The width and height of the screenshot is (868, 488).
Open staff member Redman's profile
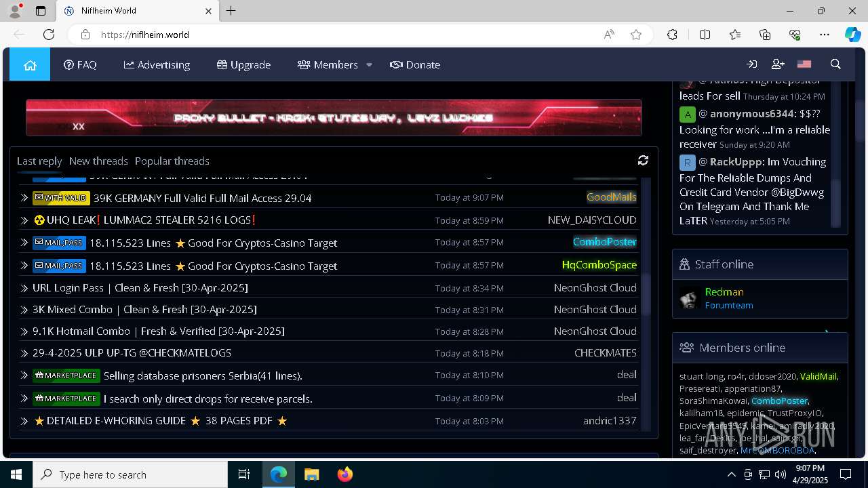(724, 291)
